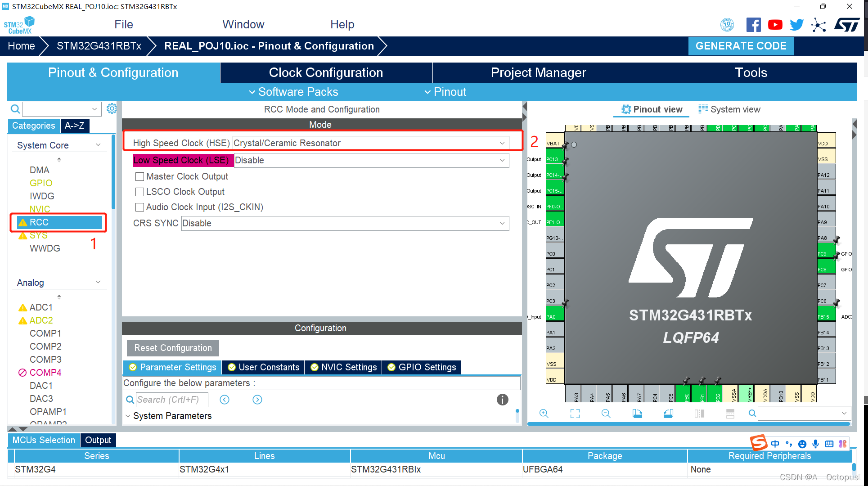Select RCC in System Core list
The height and width of the screenshot is (486, 868).
(58, 222)
